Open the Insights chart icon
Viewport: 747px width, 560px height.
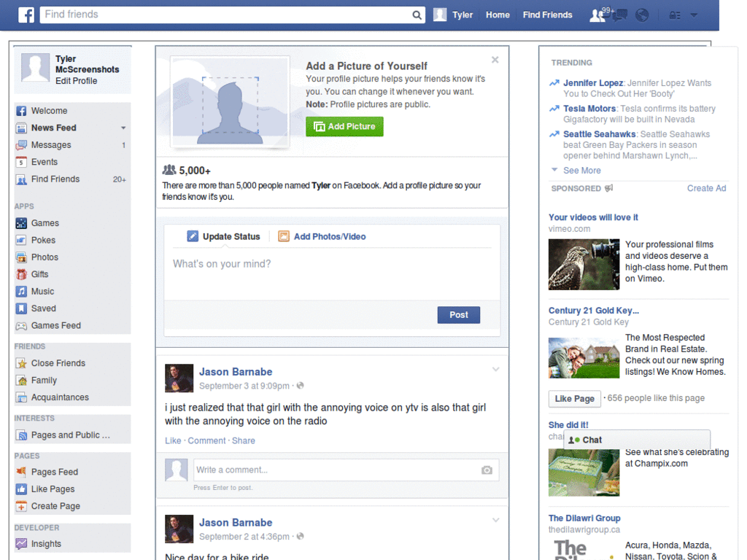click(x=21, y=544)
